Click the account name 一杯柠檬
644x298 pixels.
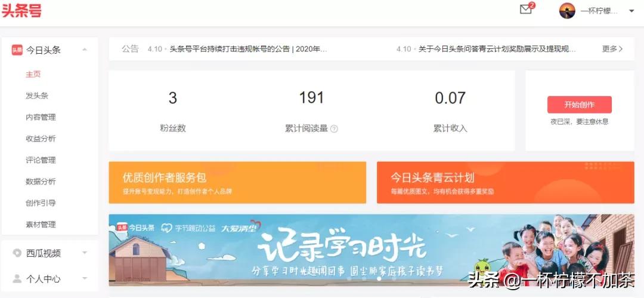(599, 11)
